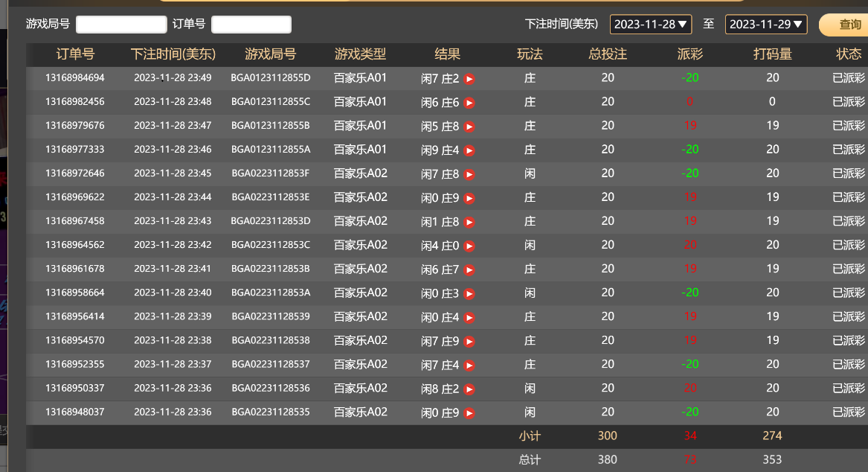Screen dimensions: 868x472
Task: Open replay of last row round BGA02231128535
Action: [x=469, y=412]
